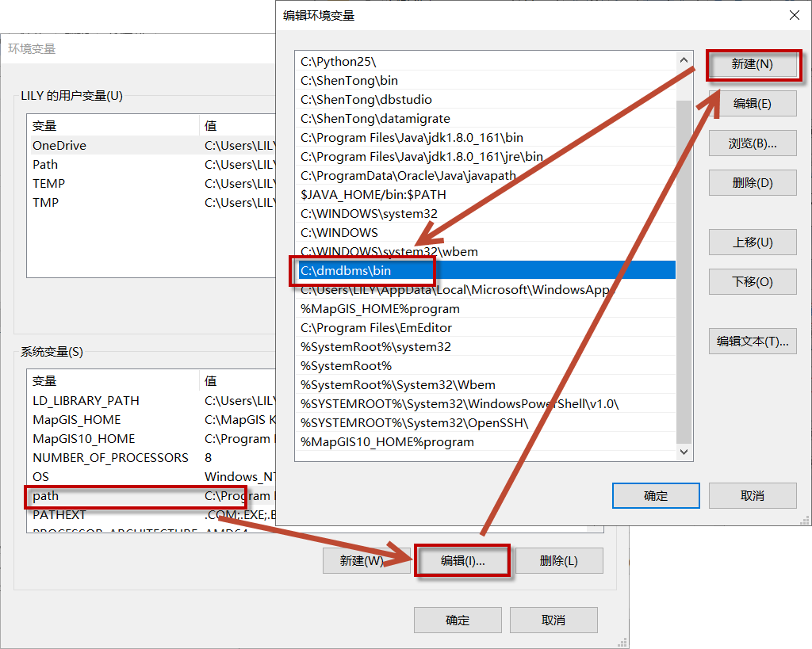
Task: Select the C:\dmdbms\bin path entry
Action: (347, 271)
